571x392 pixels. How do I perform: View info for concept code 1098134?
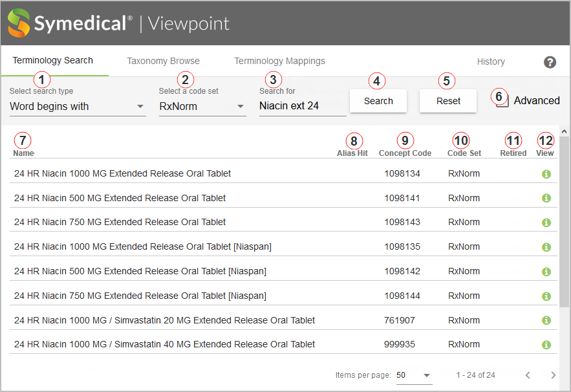[546, 174]
